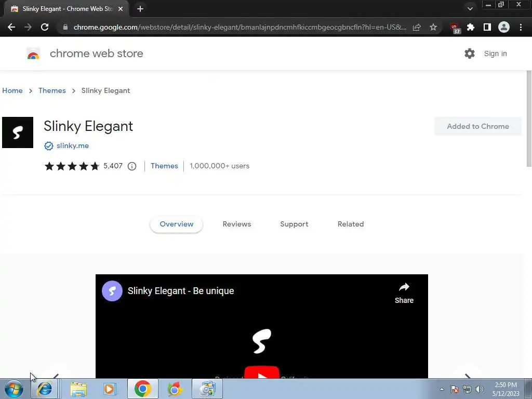Click the 1,000,000+ users text
Image resolution: width=532 pixels, height=399 pixels.
click(220, 166)
